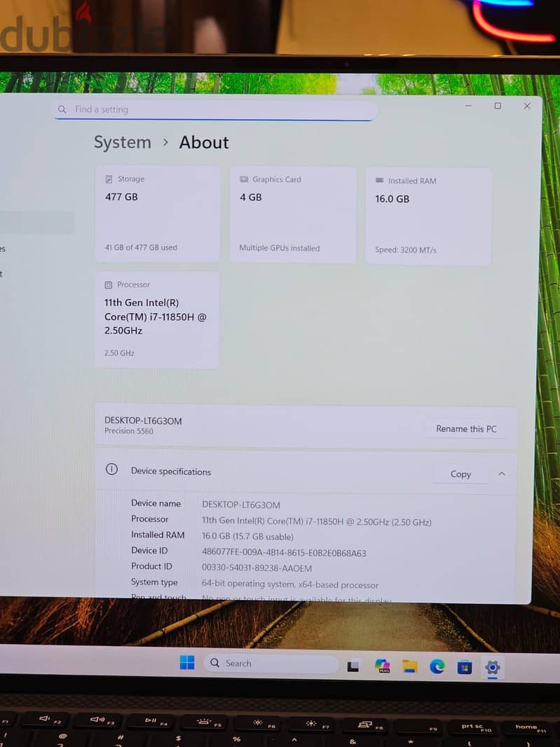
Task: Click the Device specifications info icon
Action: 111,470
